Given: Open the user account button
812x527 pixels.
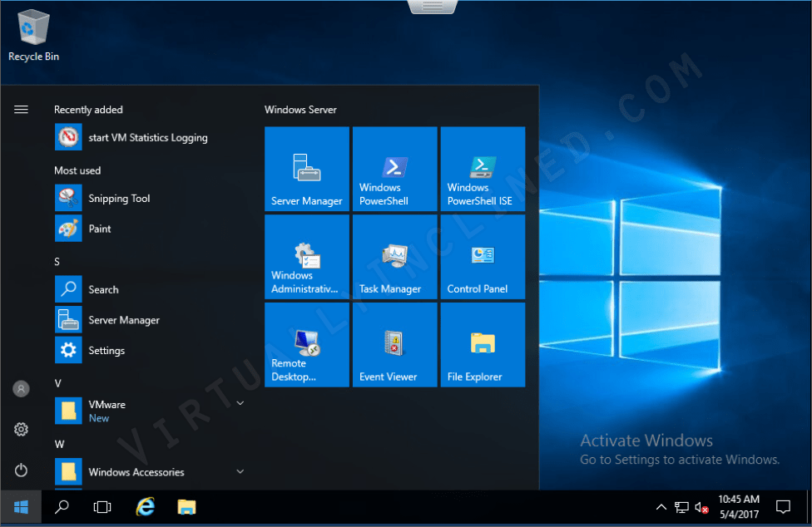Looking at the screenshot, I should 22,388.
